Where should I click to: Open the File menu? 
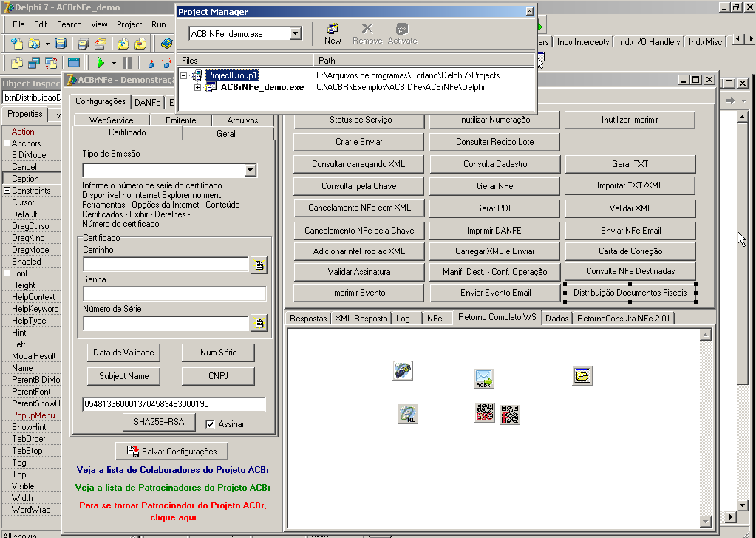click(18, 24)
